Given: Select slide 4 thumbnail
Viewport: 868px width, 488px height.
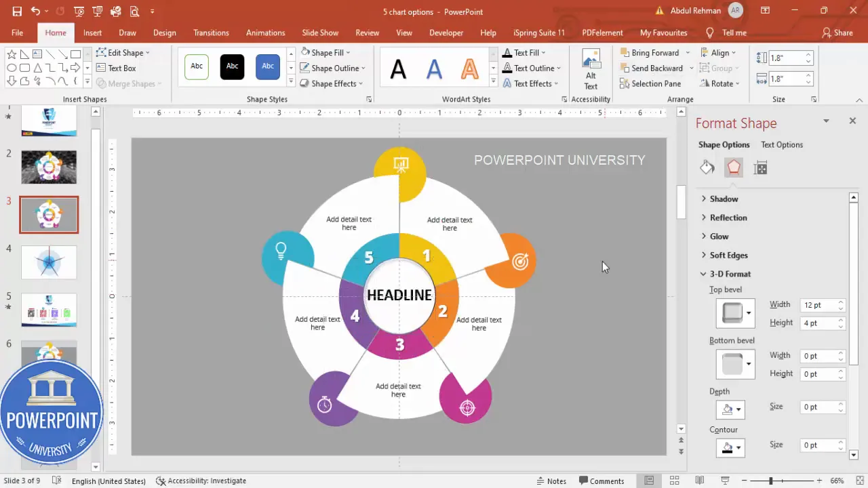Looking at the screenshot, I should [x=49, y=262].
